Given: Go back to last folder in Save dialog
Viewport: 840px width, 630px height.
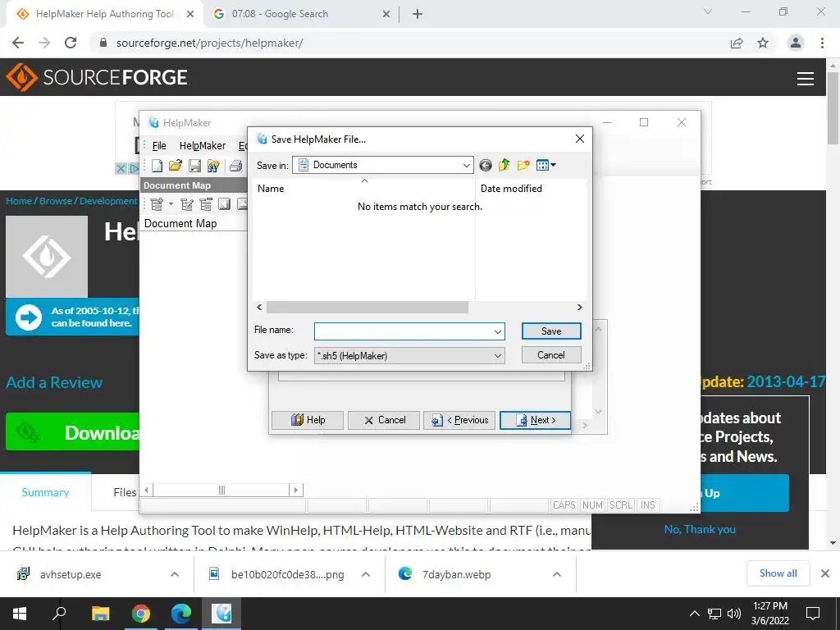Looking at the screenshot, I should [x=486, y=165].
